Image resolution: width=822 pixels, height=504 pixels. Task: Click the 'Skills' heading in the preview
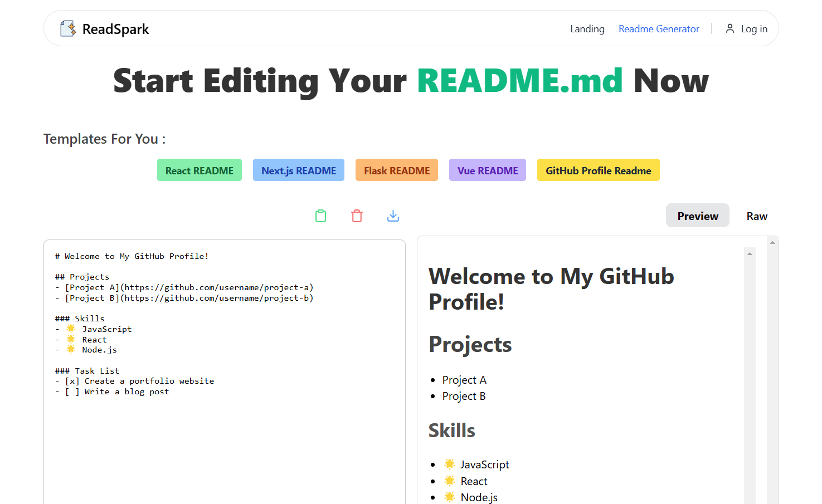451,430
